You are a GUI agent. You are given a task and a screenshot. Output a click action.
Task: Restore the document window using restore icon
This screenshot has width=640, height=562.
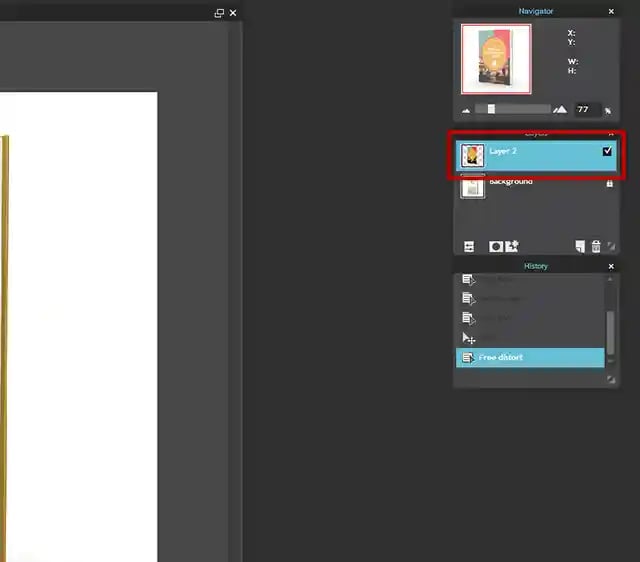219,13
